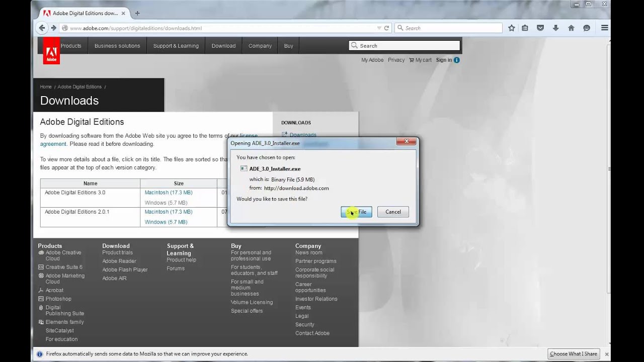Open the Special offers footer link
This screenshot has width=644, height=362.
coord(247,311)
